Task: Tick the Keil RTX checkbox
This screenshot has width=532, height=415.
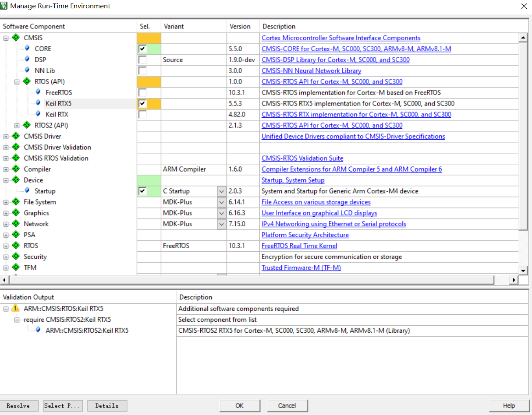Action: [x=142, y=114]
